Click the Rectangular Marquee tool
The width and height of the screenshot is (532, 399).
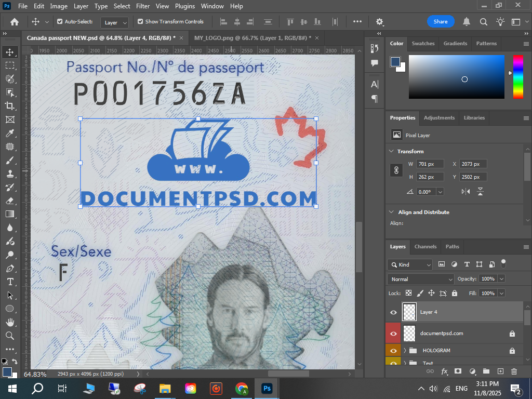point(9,65)
